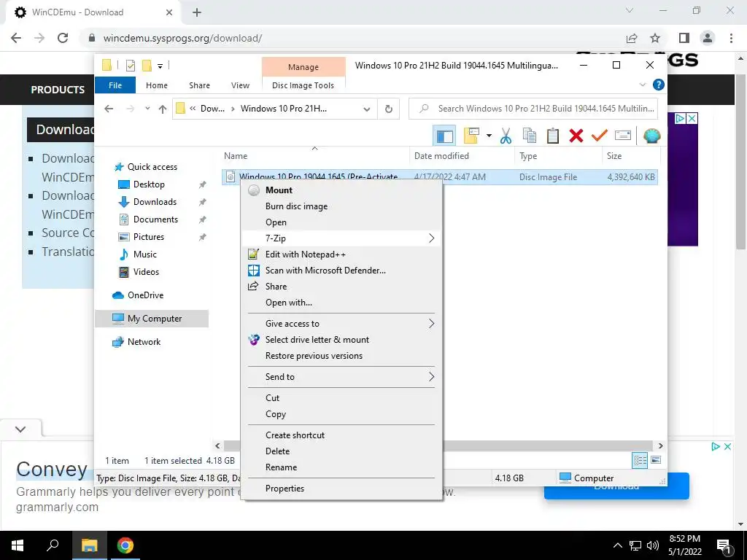
Task: Open the File ribbon tab
Action: pyautogui.click(x=115, y=85)
